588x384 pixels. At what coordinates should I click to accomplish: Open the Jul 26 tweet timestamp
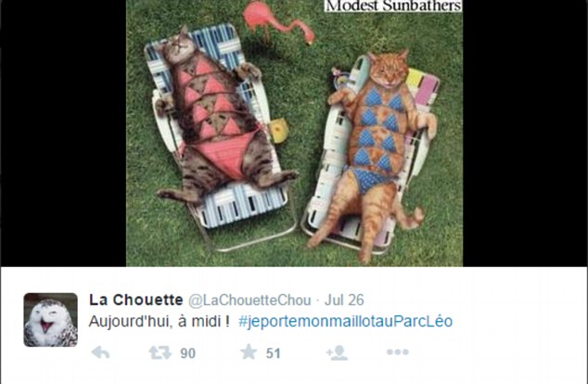tap(344, 300)
